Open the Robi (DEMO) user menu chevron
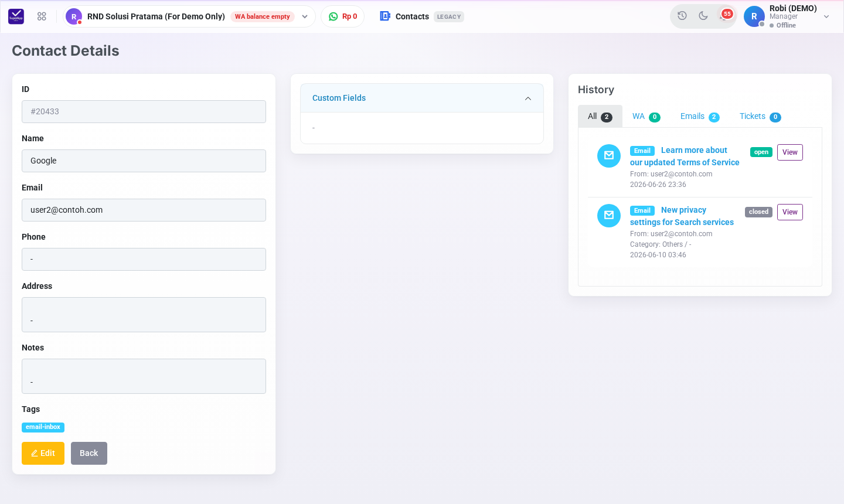The width and height of the screenshot is (844, 504). 826,16
